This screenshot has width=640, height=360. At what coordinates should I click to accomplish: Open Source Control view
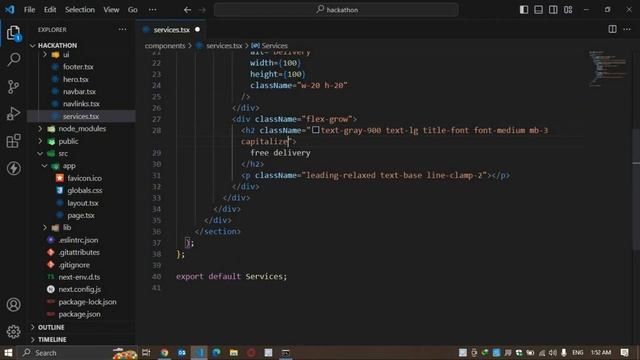click(x=13, y=87)
